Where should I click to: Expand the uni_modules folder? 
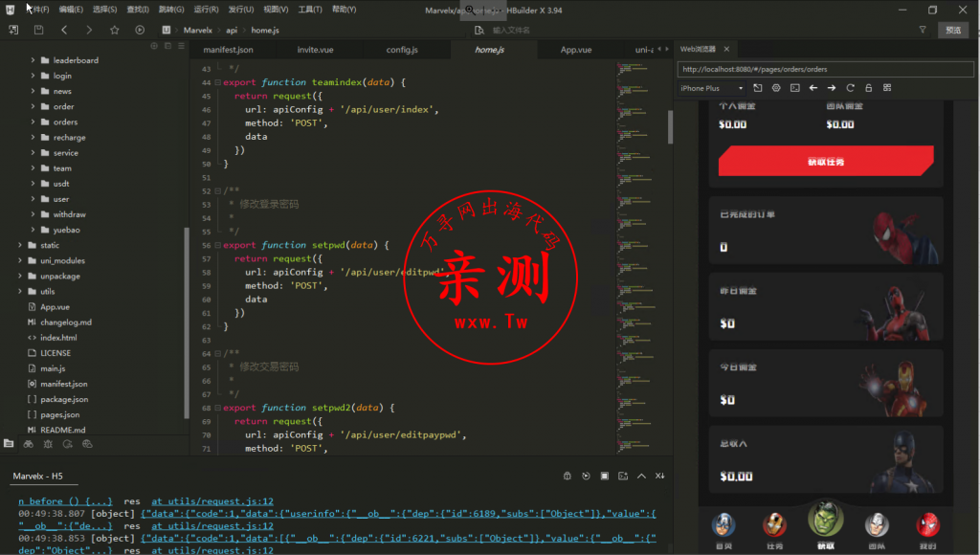tap(19, 260)
